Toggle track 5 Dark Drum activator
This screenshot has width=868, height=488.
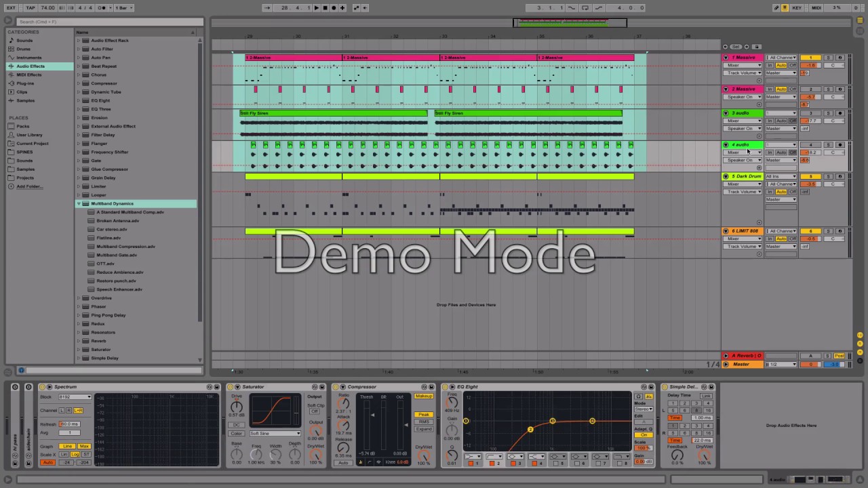point(810,176)
